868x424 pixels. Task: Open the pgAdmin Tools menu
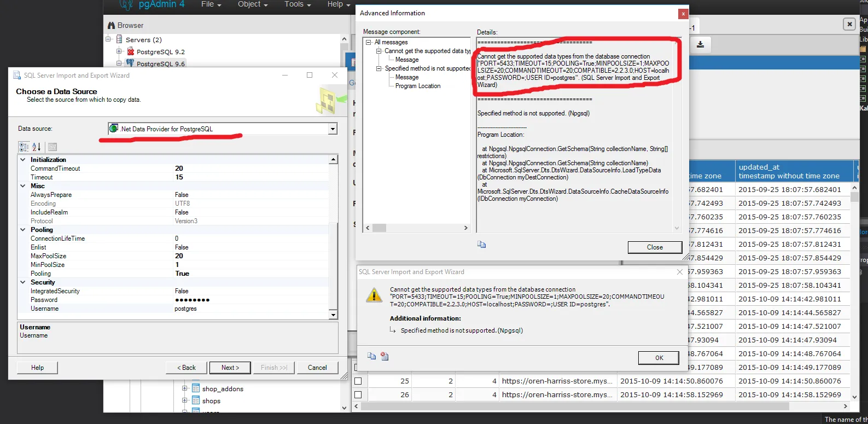click(x=298, y=4)
